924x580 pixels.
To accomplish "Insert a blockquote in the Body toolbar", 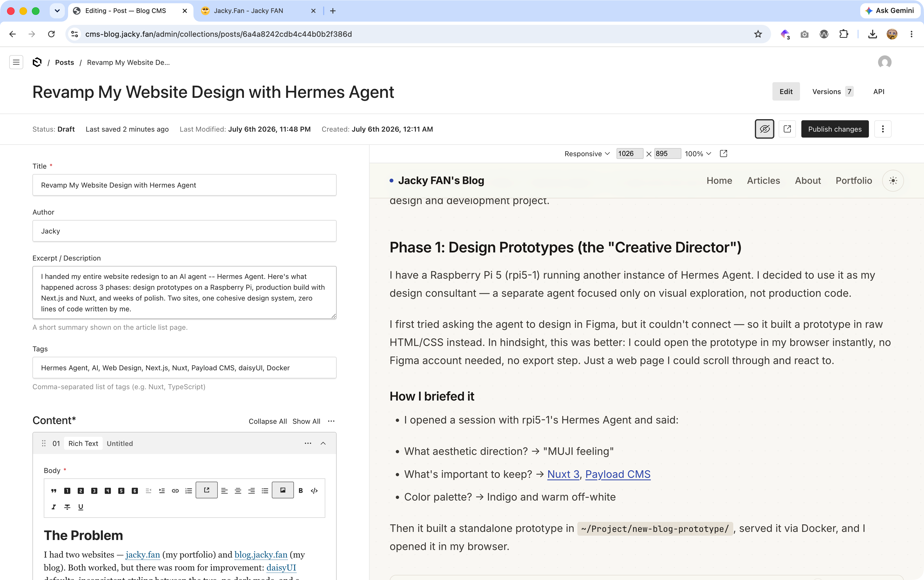I will click(x=54, y=491).
